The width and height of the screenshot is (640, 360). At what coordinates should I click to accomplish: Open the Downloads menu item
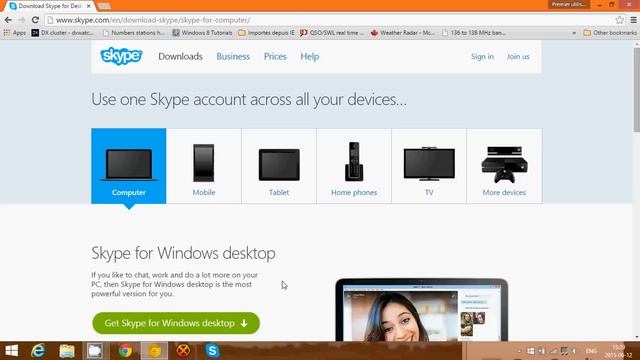(x=180, y=56)
